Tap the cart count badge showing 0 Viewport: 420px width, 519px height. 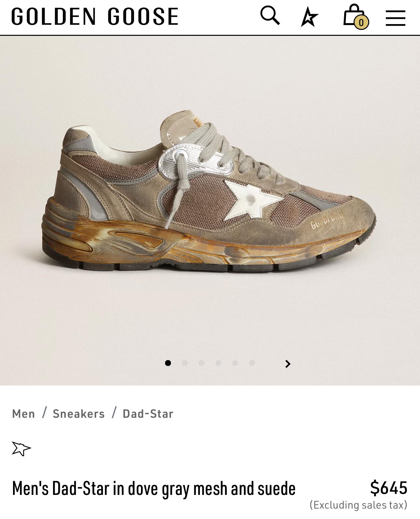click(361, 22)
